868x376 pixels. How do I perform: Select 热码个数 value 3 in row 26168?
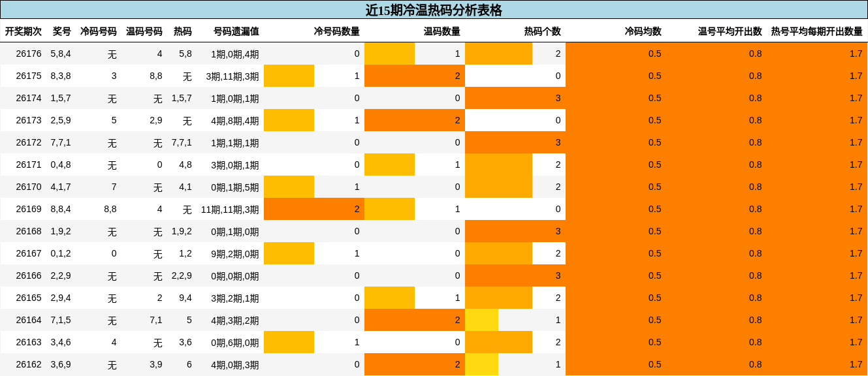558,231
